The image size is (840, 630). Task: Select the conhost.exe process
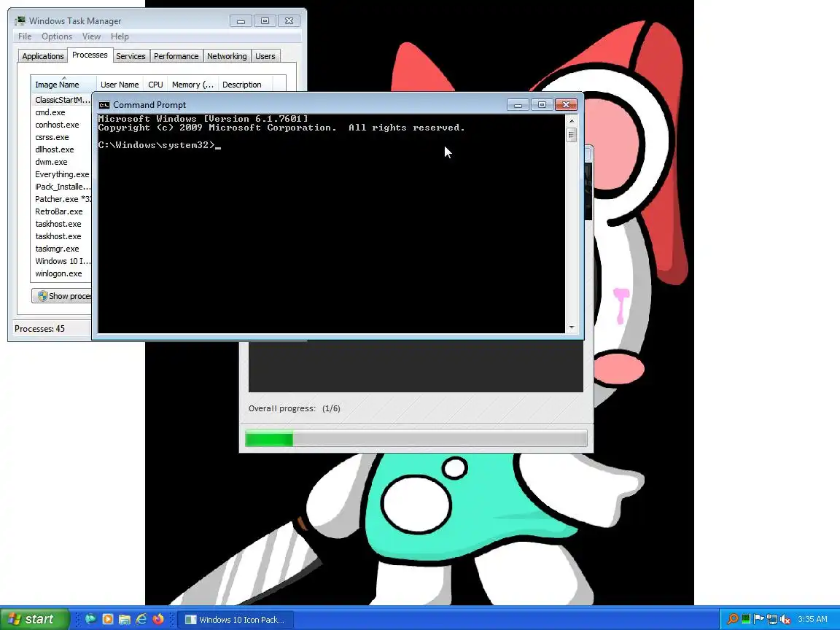[61, 125]
